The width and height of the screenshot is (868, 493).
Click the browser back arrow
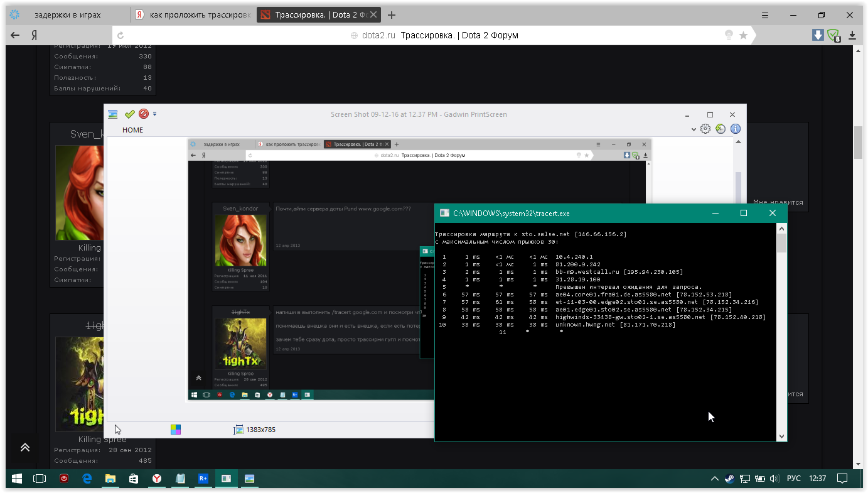point(15,36)
